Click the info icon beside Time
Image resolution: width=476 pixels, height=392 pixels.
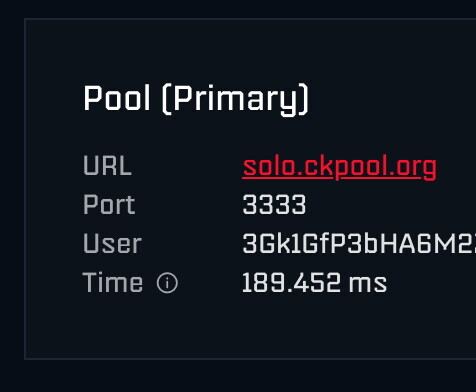click(167, 283)
